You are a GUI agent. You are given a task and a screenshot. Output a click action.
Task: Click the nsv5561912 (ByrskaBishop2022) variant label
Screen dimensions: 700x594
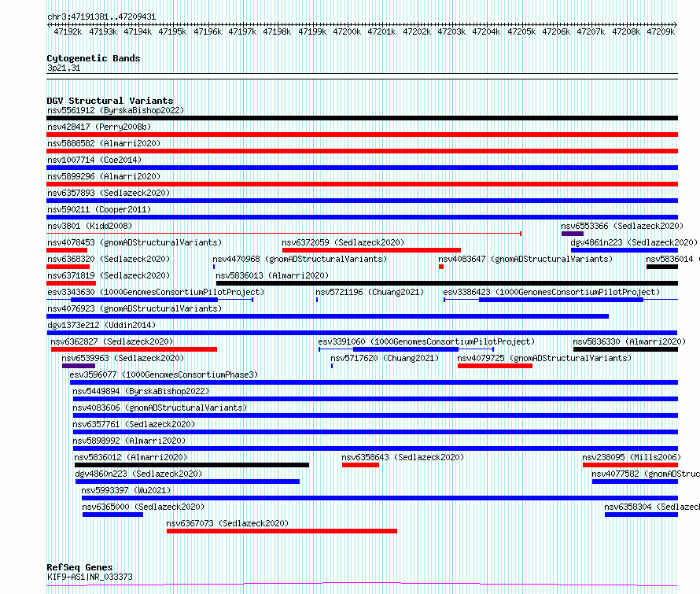116,110
